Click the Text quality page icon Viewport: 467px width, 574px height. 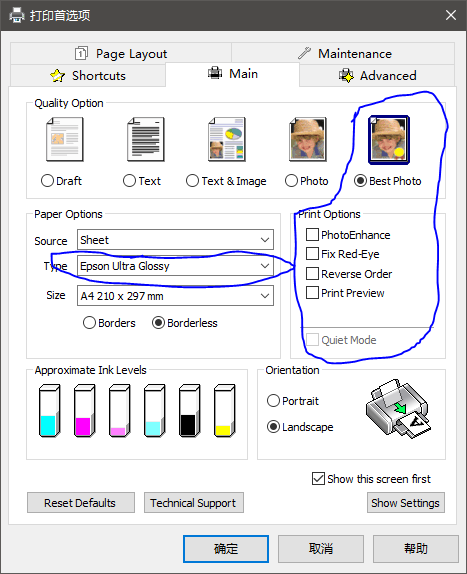pos(146,139)
